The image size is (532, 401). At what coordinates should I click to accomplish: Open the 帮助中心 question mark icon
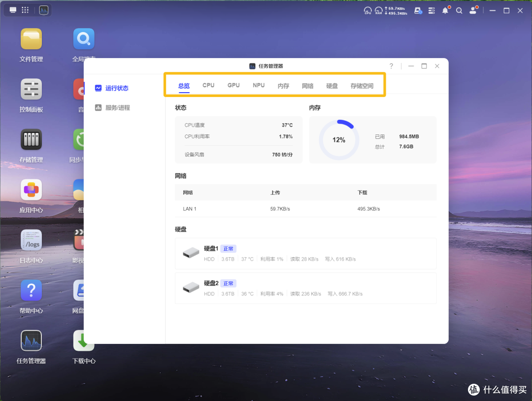31,290
